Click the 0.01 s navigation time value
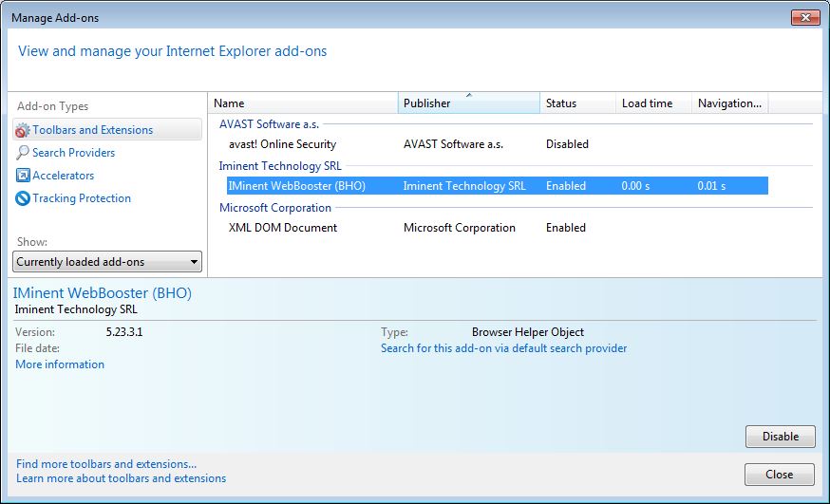 click(x=711, y=186)
